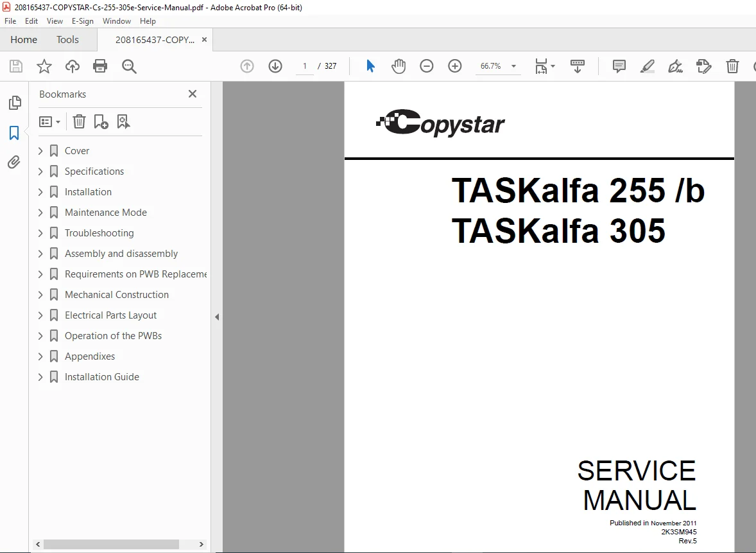Select the highlight text tool
Image resolution: width=756 pixels, height=553 pixels.
click(647, 66)
